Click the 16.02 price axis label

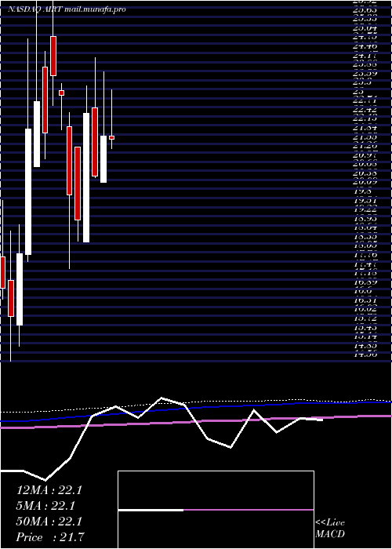tap(365, 309)
